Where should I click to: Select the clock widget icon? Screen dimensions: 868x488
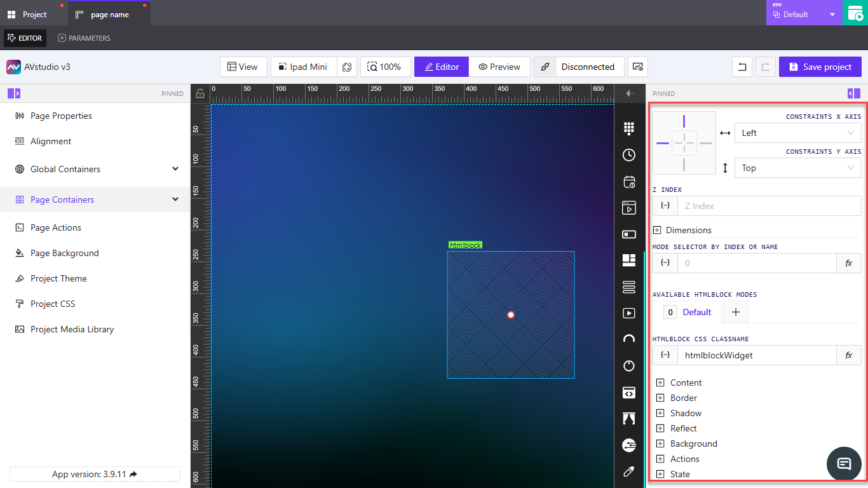pos(629,154)
